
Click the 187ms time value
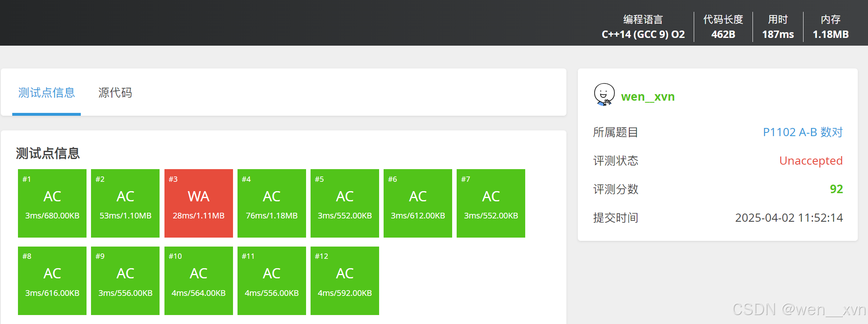[x=778, y=34]
